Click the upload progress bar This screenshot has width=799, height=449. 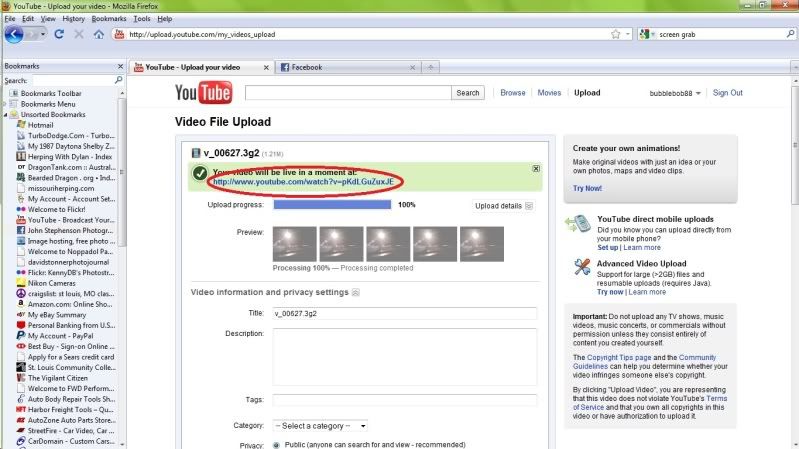331,205
